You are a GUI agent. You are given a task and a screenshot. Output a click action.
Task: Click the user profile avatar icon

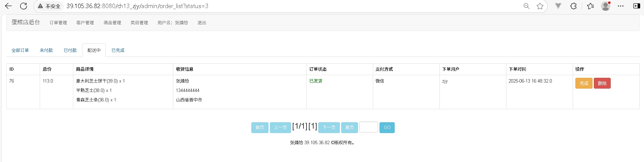(x=606, y=6)
